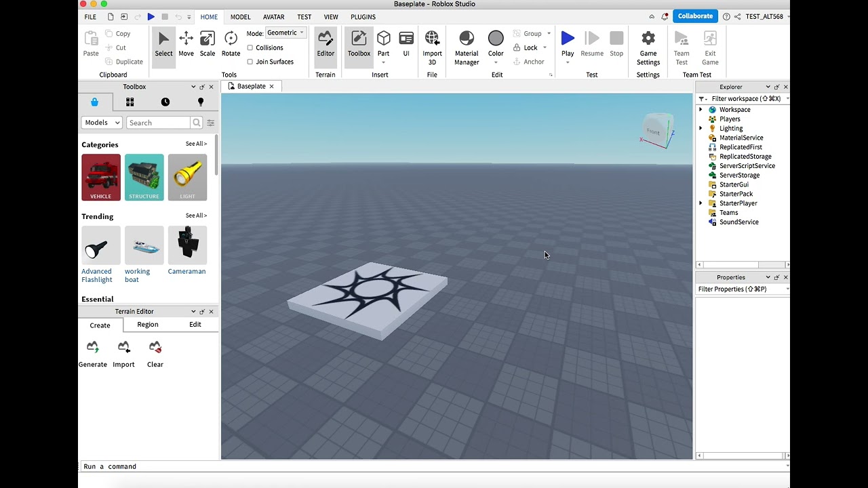868x488 pixels.
Task: Select the Move tool
Action: [x=186, y=45]
